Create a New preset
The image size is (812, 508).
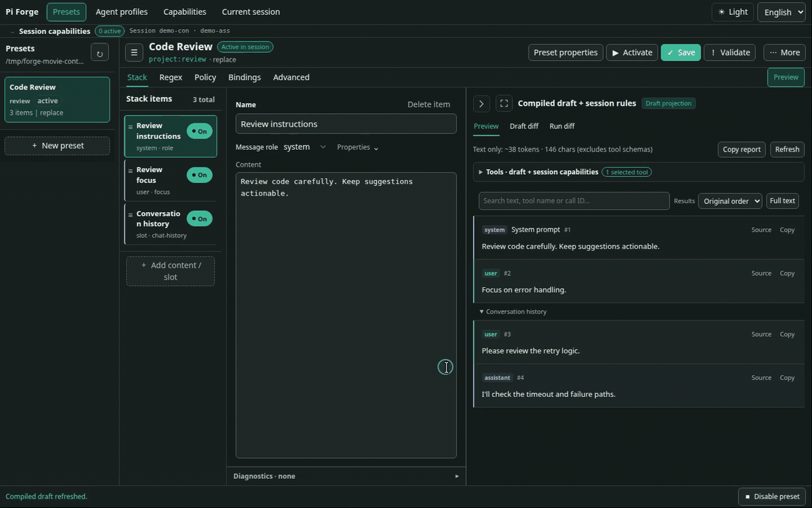57,146
